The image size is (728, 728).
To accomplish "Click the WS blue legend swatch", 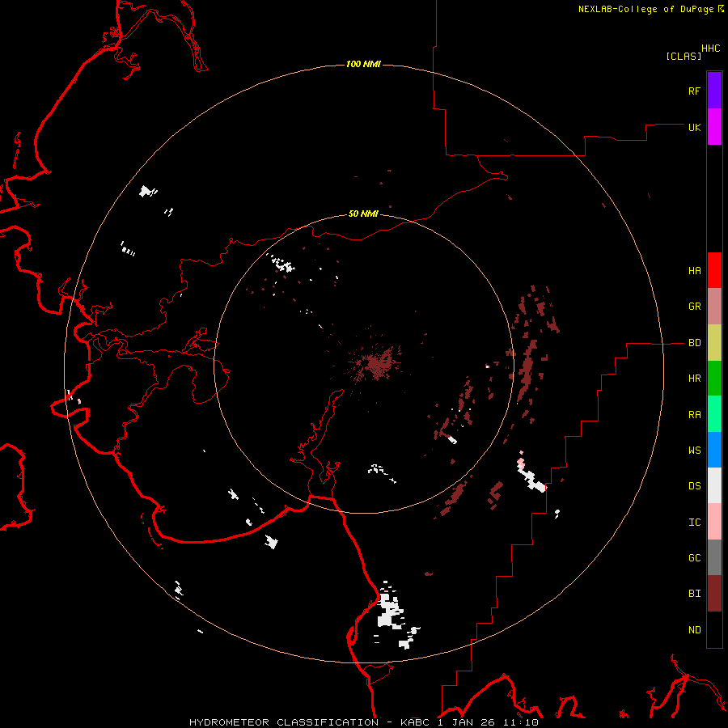I will 714,450.
